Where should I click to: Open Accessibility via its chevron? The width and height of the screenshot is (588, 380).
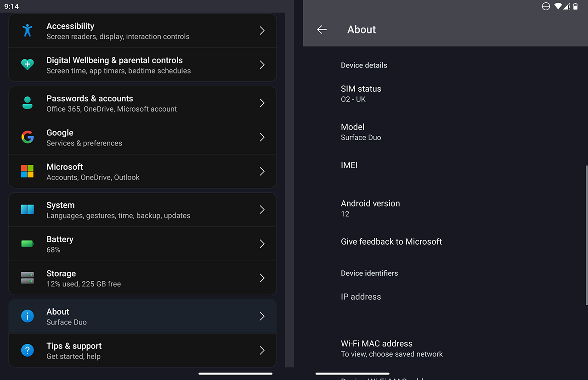[262, 31]
